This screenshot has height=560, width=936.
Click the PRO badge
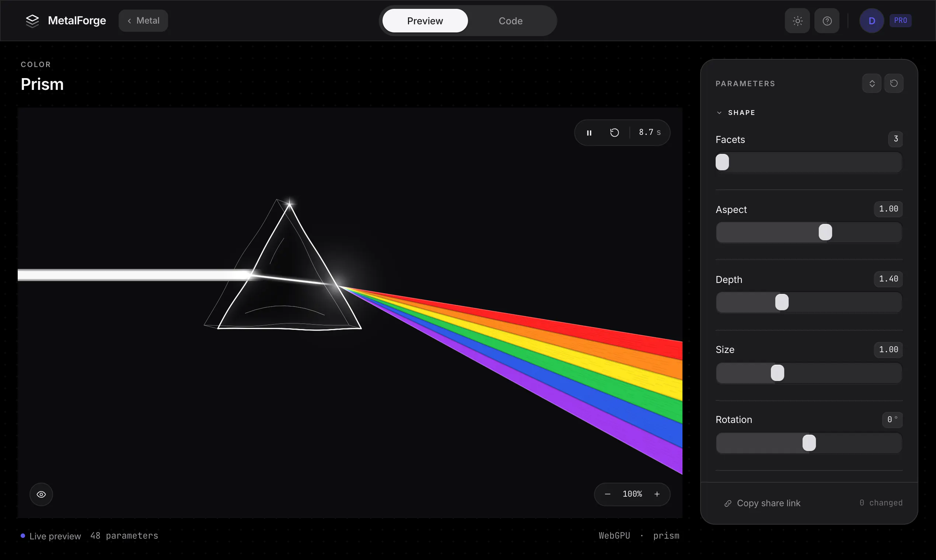(x=901, y=20)
